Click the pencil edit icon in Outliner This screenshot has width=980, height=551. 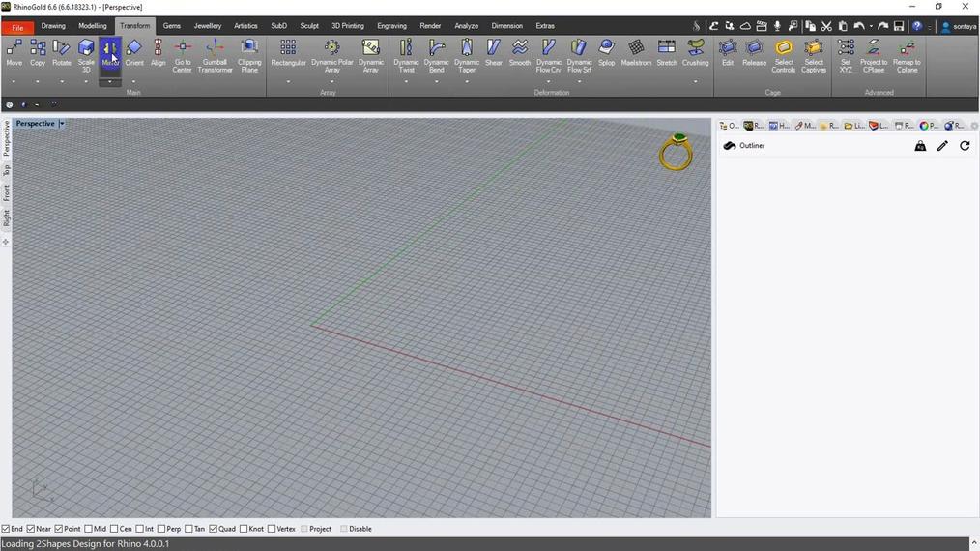pyautogui.click(x=942, y=146)
